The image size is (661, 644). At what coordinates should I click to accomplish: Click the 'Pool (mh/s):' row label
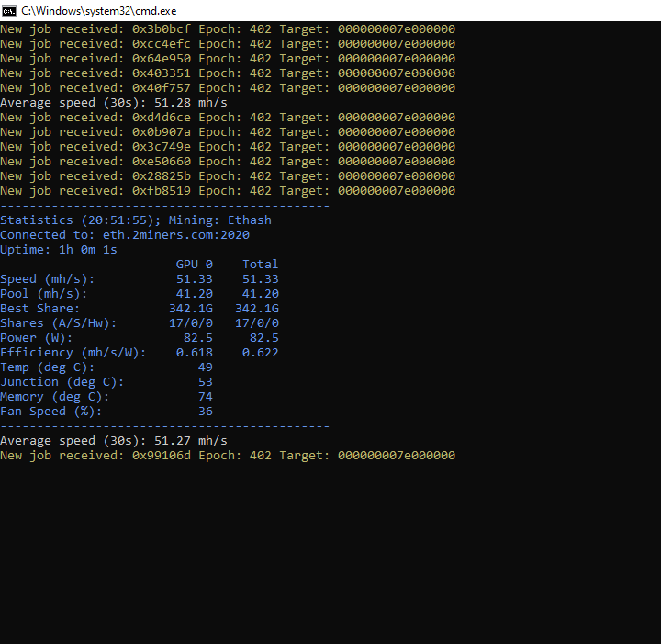(44, 294)
